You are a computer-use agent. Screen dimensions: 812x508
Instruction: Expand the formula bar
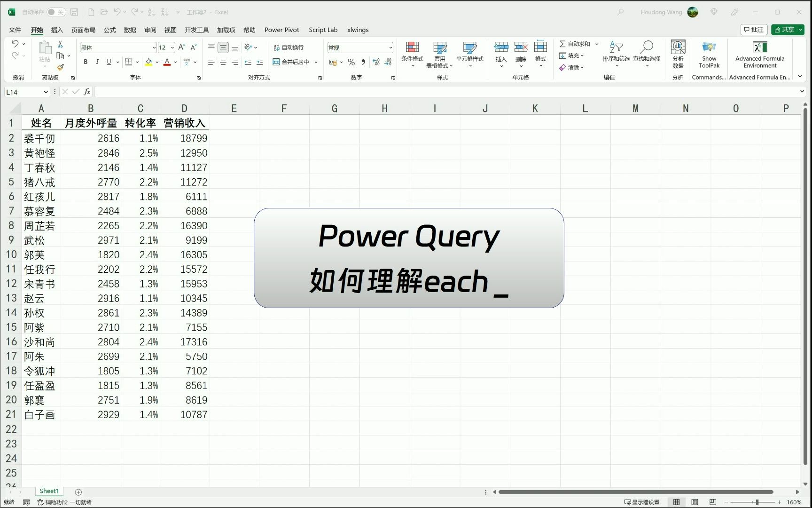pos(802,92)
